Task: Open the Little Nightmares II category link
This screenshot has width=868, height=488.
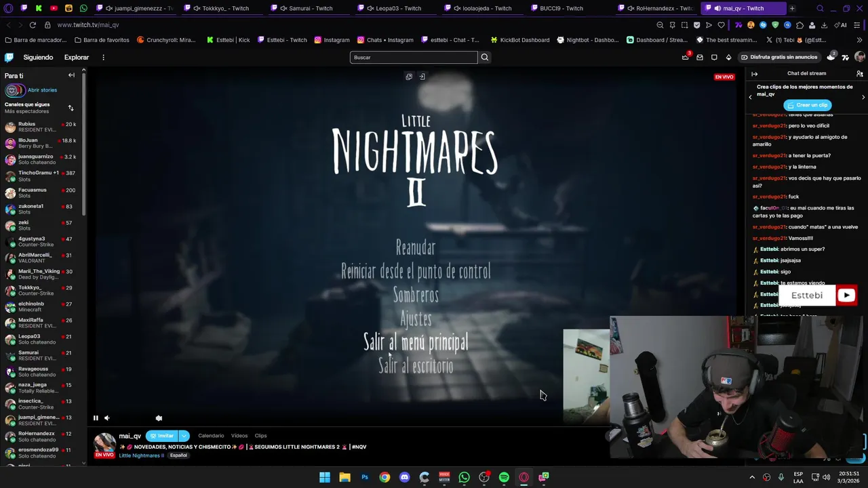Action: pos(141,455)
